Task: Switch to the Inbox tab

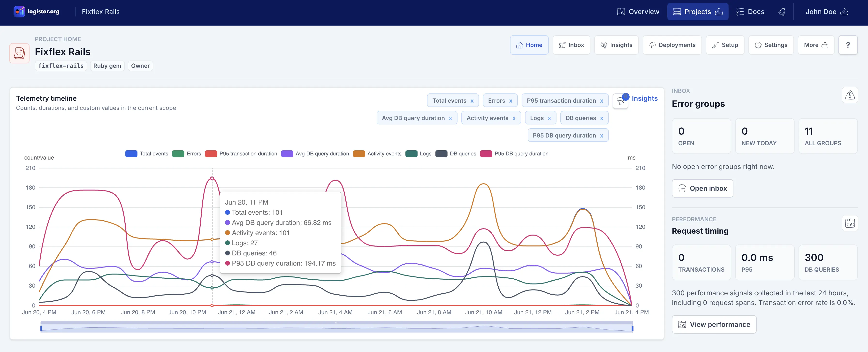Action: click(571, 45)
